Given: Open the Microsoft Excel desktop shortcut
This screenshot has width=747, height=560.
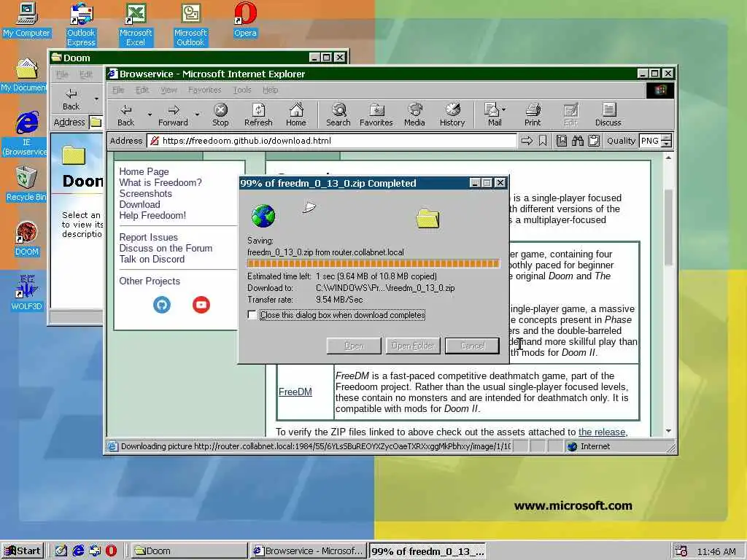Looking at the screenshot, I should [136, 24].
